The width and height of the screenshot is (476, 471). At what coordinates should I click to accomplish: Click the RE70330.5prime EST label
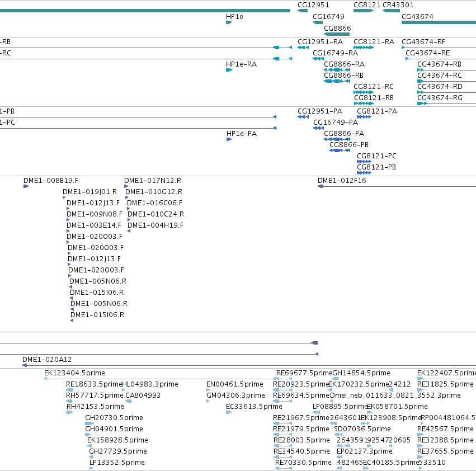303,463
